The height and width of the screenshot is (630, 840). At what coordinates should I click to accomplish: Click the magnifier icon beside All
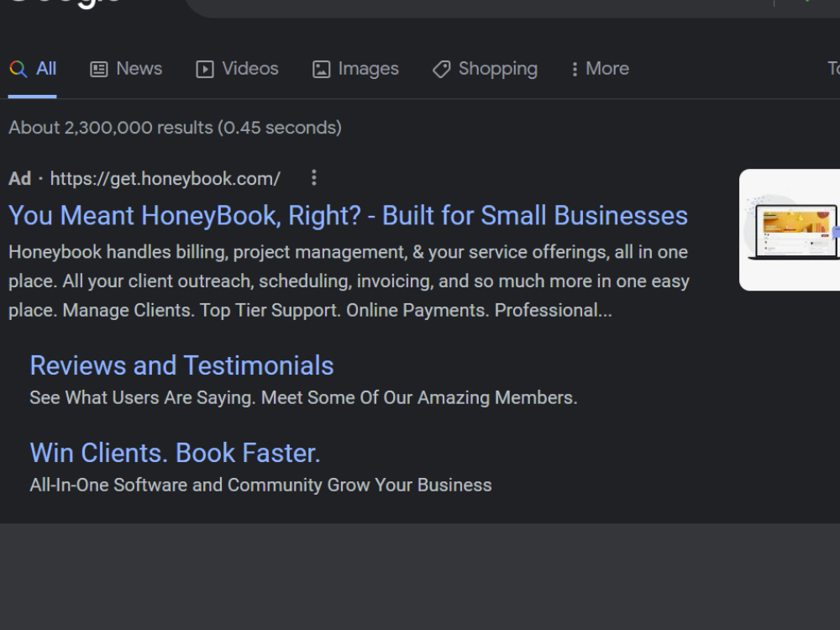pyautogui.click(x=18, y=69)
